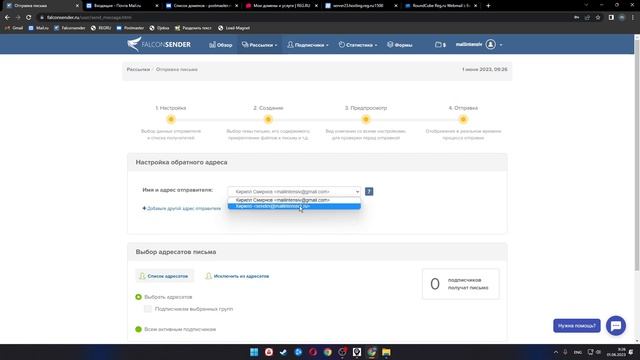
Task: Open the Подписчики menu
Action: click(x=308, y=45)
